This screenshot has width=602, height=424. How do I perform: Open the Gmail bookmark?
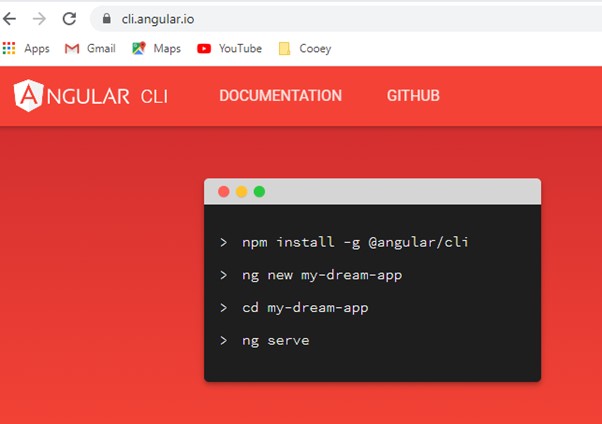tap(90, 48)
